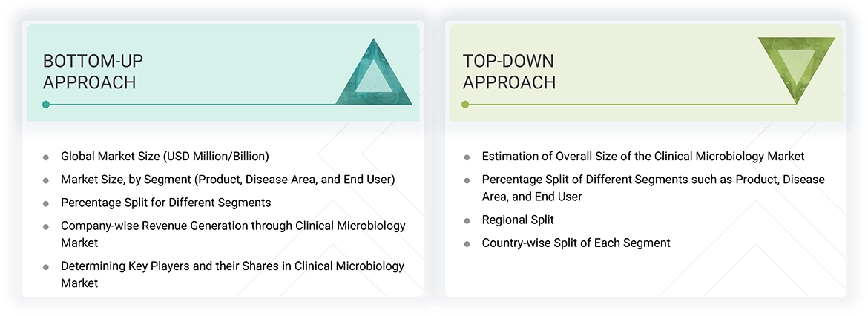Select the Top-Down Approach heading

(x=509, y=71)
